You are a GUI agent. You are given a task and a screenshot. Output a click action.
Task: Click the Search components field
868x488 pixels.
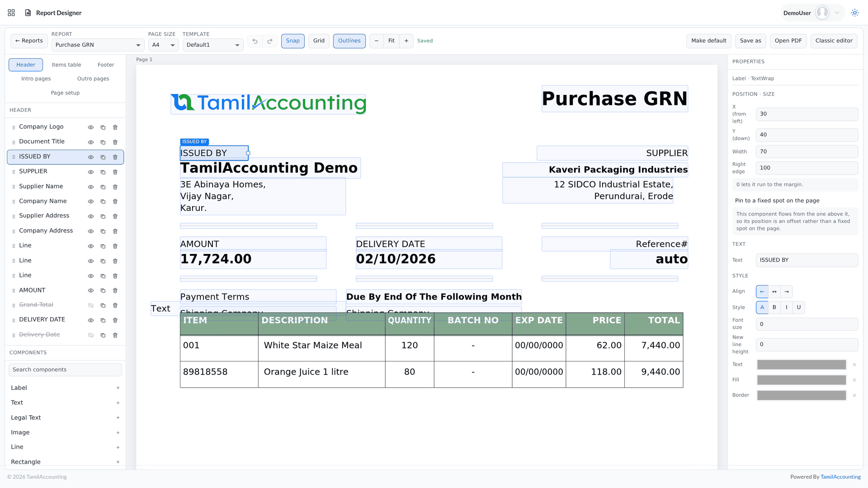click(x=65, y=370)
